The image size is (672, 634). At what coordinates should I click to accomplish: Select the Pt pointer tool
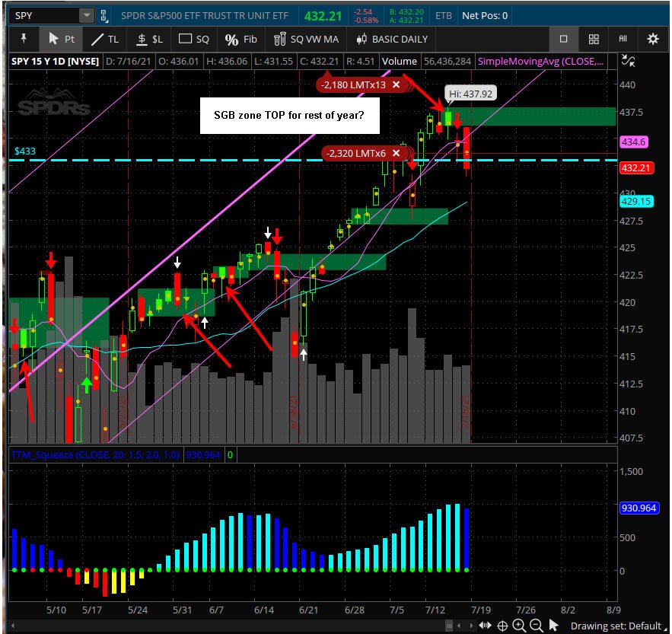pyautogui.click(x=62, y=39)
